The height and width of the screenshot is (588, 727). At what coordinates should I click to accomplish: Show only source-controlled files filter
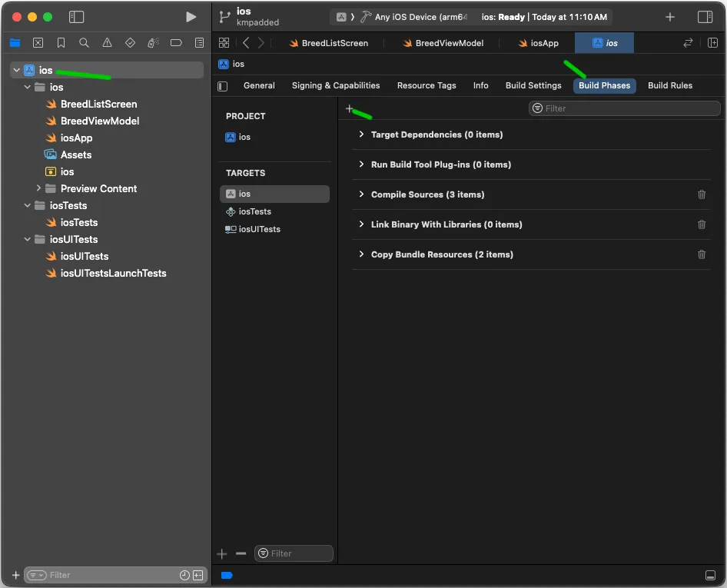(x=198, y=576)
